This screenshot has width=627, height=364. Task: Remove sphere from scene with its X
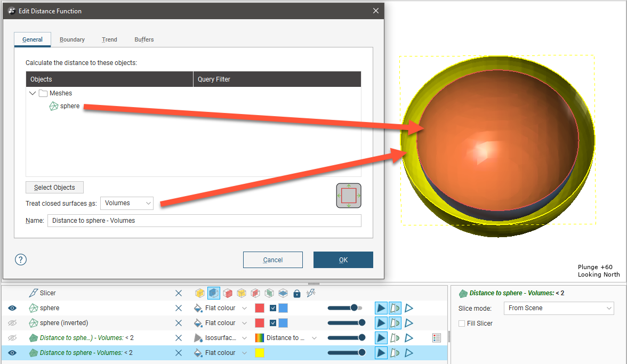(178, 308)
